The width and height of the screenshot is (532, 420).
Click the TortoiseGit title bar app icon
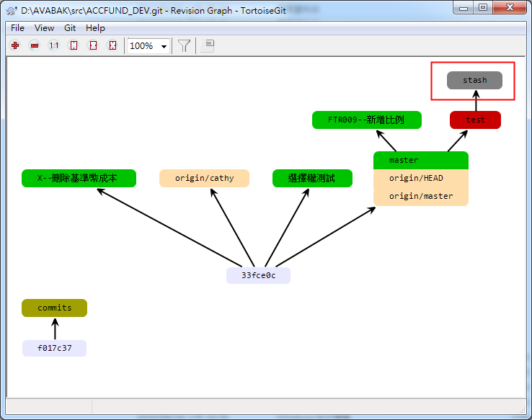click(x=12, y=11)
